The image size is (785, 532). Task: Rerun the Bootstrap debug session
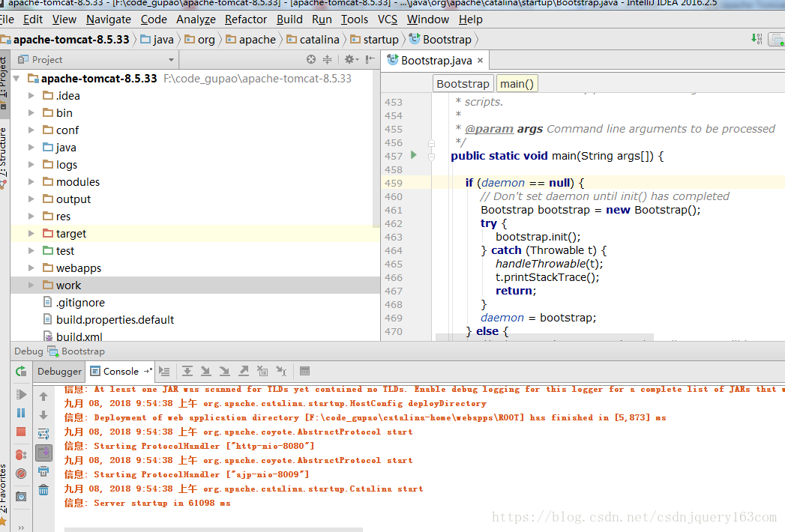coord(21,372)
